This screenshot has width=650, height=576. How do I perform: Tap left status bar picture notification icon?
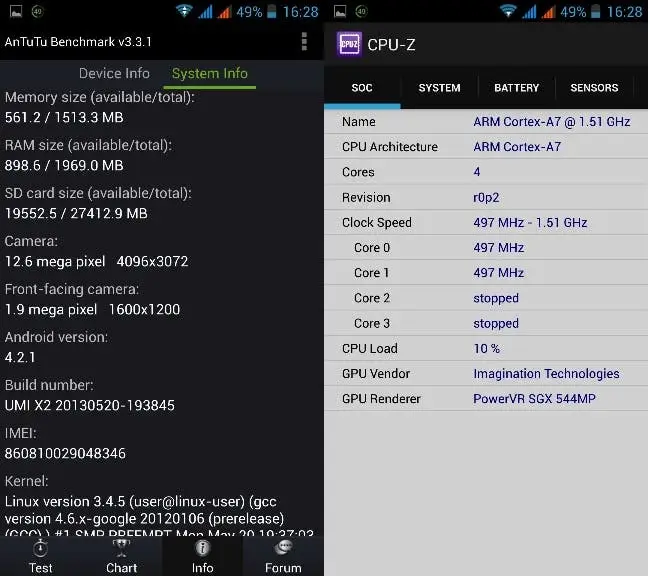tap(16, 11)
